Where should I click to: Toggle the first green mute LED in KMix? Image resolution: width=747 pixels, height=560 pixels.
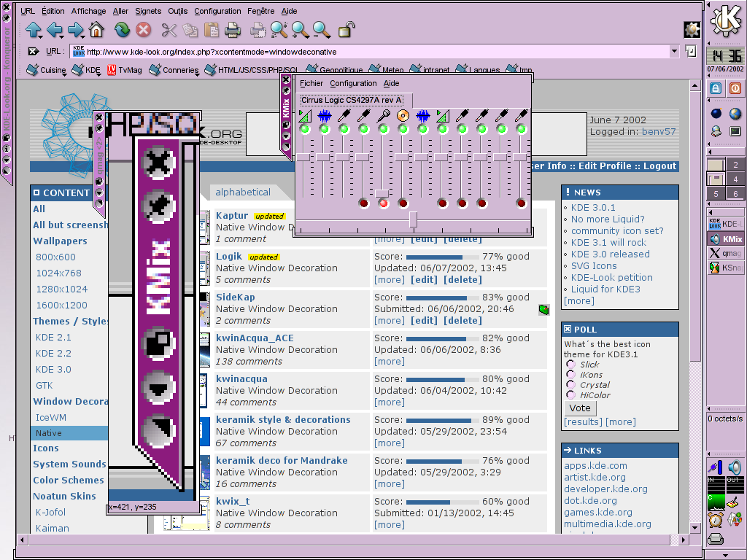coord(305,129)
